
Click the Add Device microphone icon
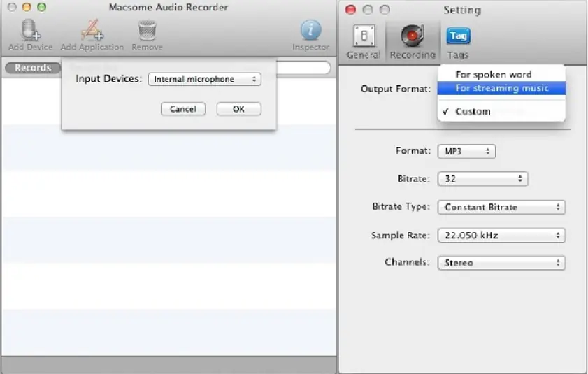pos(30,30)
